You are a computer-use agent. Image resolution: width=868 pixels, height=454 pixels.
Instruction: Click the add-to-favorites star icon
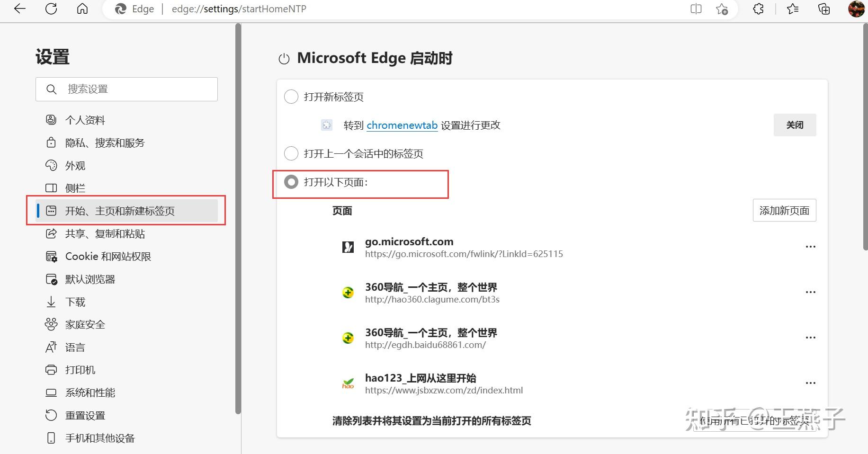[722, 9]
